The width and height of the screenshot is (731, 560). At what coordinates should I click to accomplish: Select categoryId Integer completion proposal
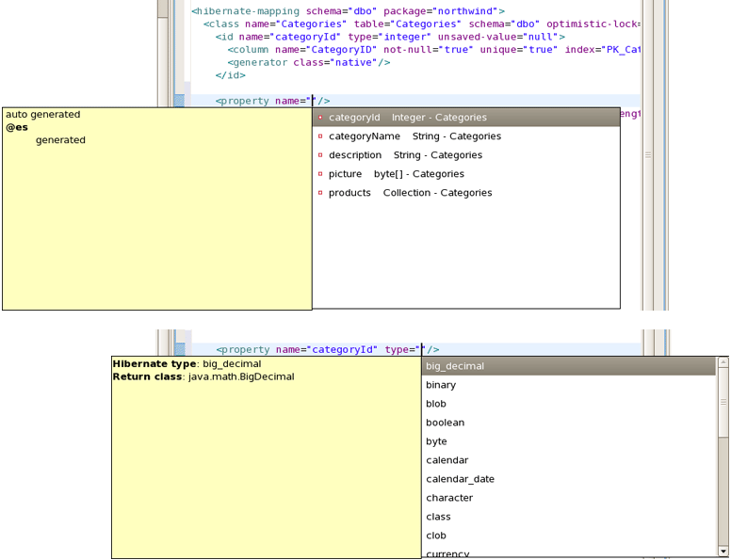point(407,118)
